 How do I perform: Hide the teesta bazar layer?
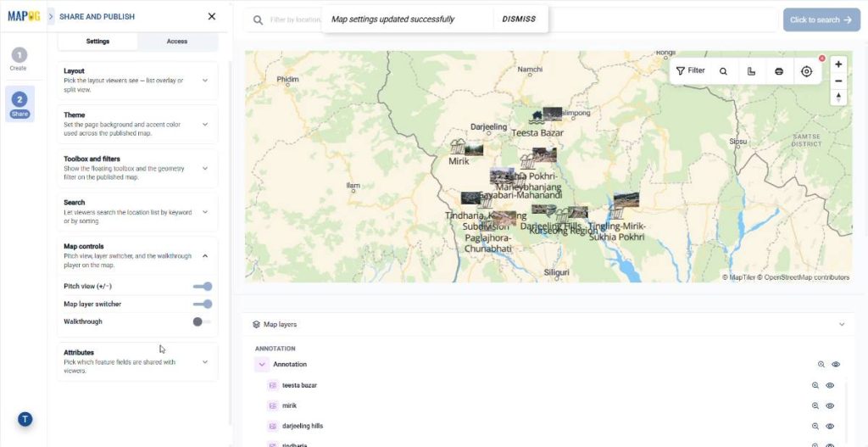830,386
